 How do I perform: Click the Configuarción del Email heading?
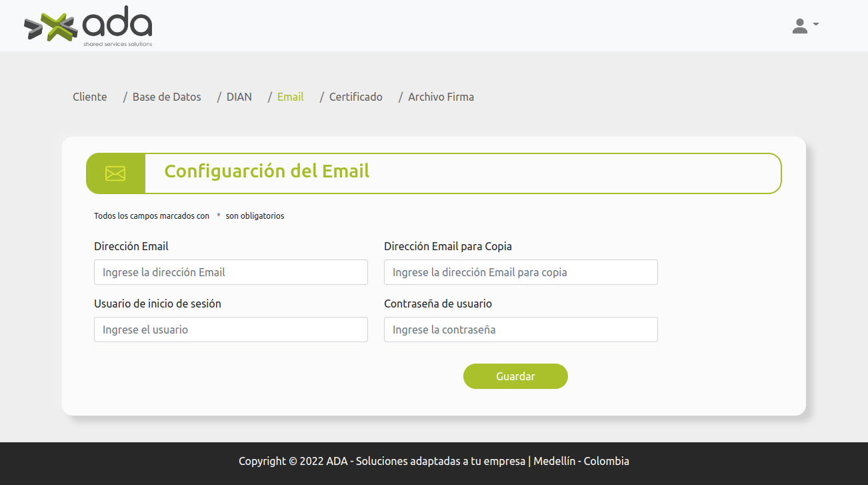click(267, 171)
